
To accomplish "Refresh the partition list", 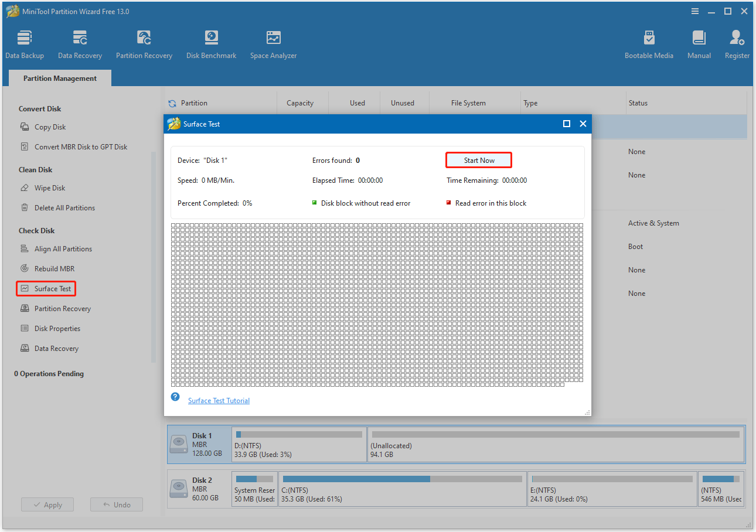I will coord(172,103).
